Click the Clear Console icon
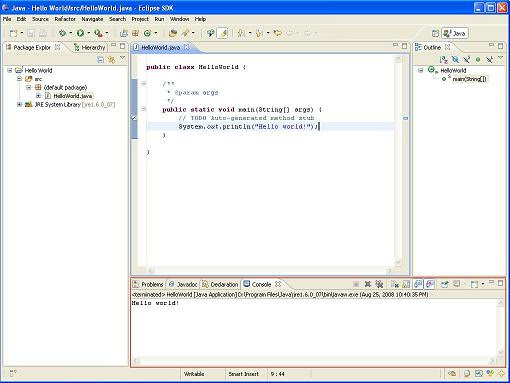The width and height of the screenshot is (510, 383). 395,284
